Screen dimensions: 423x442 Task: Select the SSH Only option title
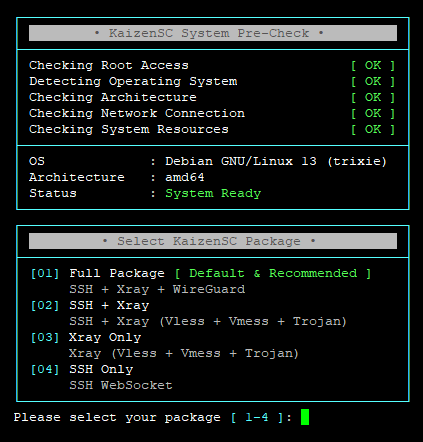(x=101, y=369)
